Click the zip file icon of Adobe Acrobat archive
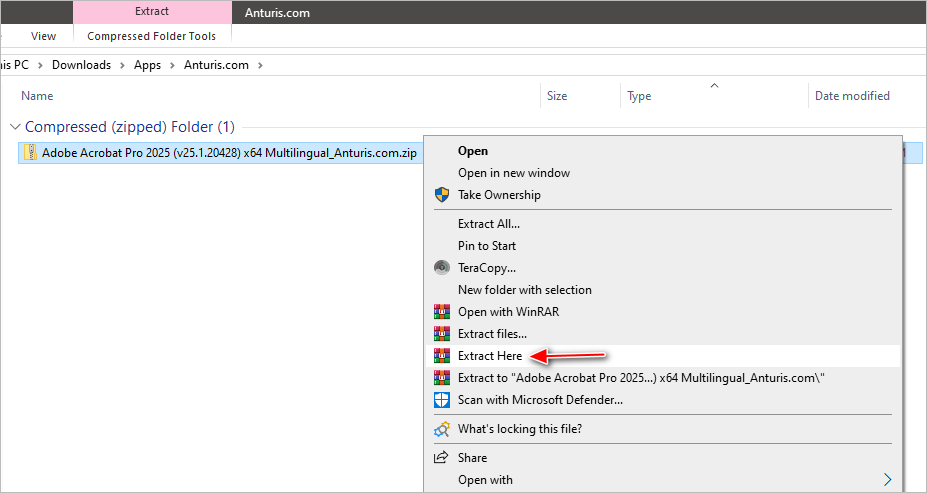The image size is (927, 493). (x=31, y=153)
